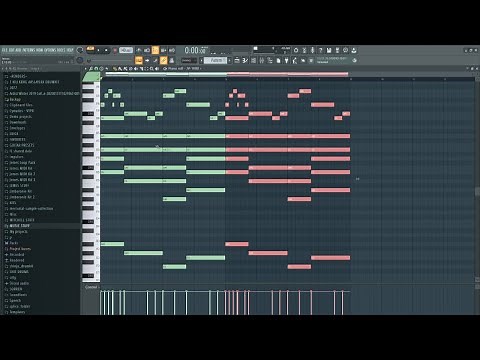Open the PATTERNS menu
The height and width of the screenshot is (360, 480).
click(28, 50)
